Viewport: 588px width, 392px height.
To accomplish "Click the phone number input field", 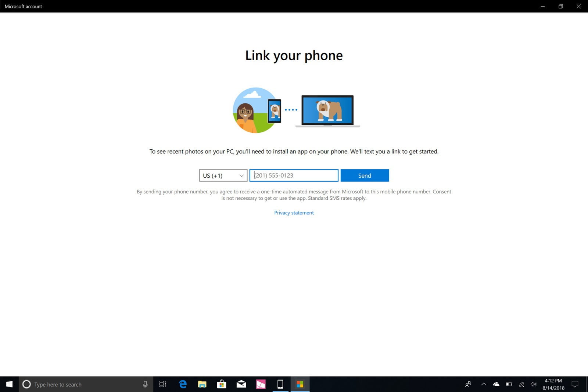I will pos(294,176).
